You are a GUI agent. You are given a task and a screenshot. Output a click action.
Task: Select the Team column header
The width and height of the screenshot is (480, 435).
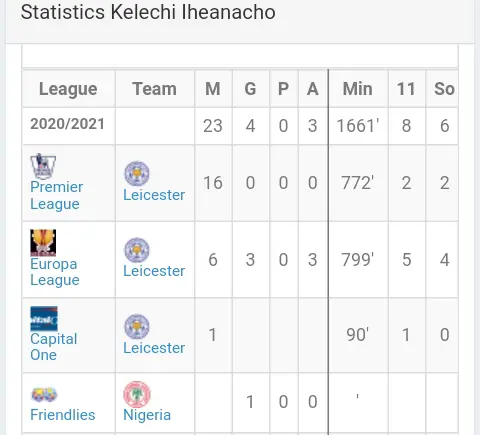(x=155, y=89)
